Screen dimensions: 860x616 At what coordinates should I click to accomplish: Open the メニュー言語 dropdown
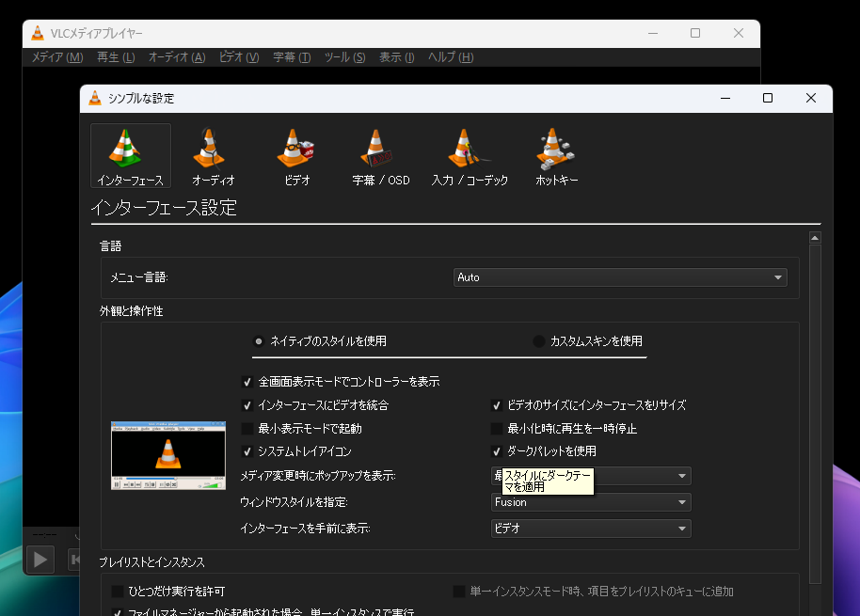[x=619, y=276]
